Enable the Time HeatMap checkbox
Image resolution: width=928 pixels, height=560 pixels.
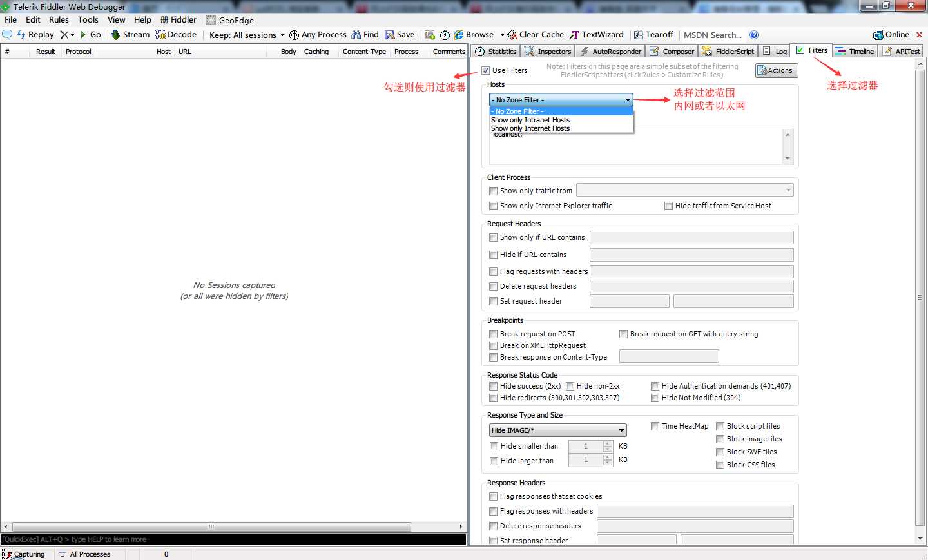655,426
